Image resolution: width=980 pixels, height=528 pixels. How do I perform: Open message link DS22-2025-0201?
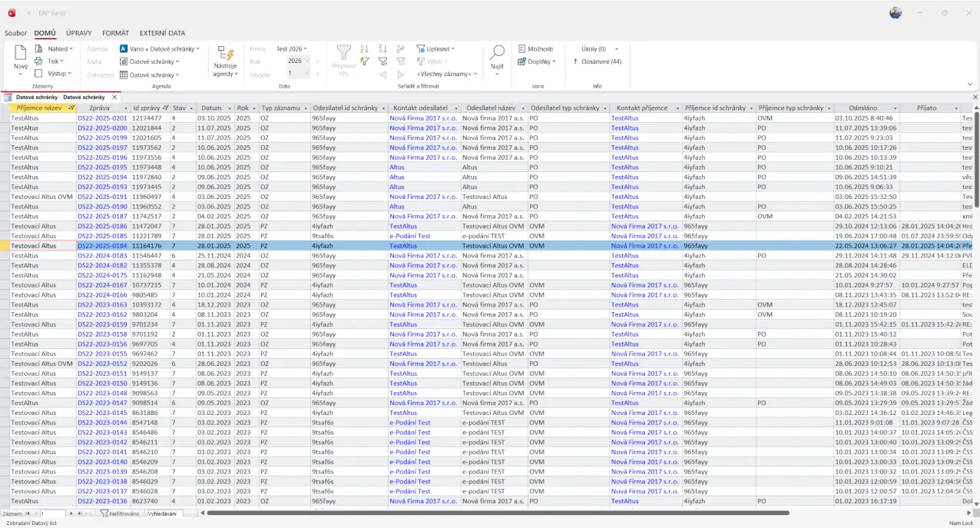pyautogui.click(x=102, y=118)
